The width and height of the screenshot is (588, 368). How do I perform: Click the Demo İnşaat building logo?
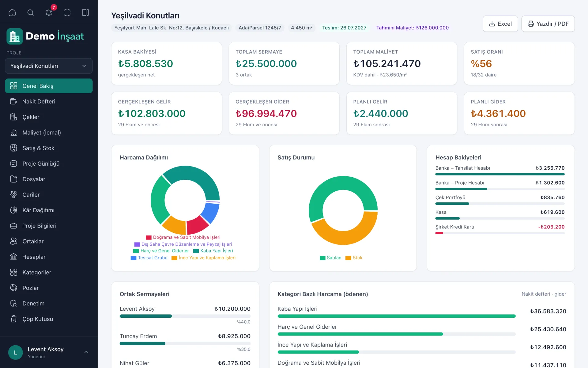[x=15, y=36]
